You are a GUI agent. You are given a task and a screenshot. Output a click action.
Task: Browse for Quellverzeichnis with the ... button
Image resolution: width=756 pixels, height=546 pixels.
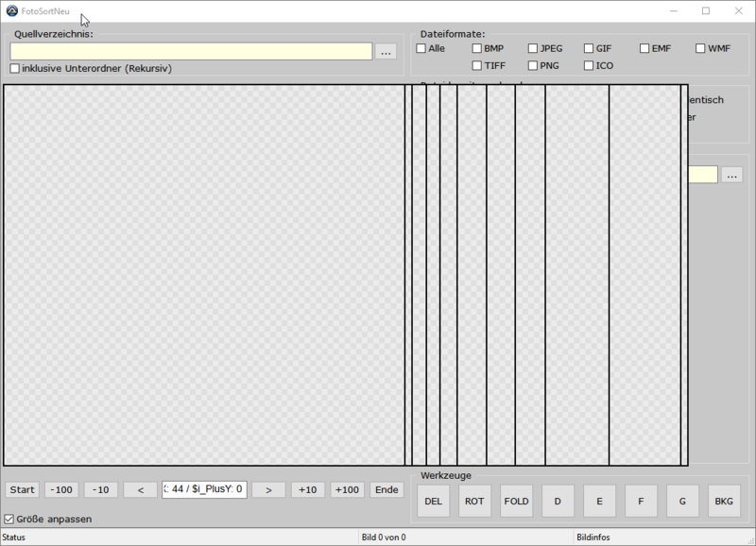point(386,52)
